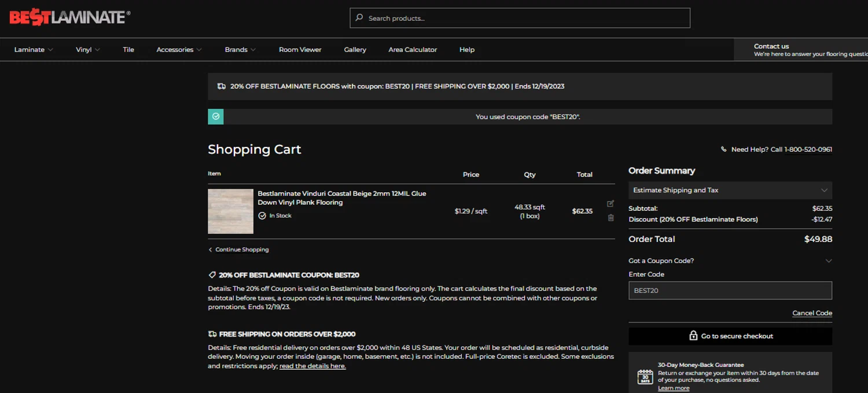Viewport: 868px width, 393px height.
Task: Click the $1.29 / sqft price
Action: [x=471, y=211]
